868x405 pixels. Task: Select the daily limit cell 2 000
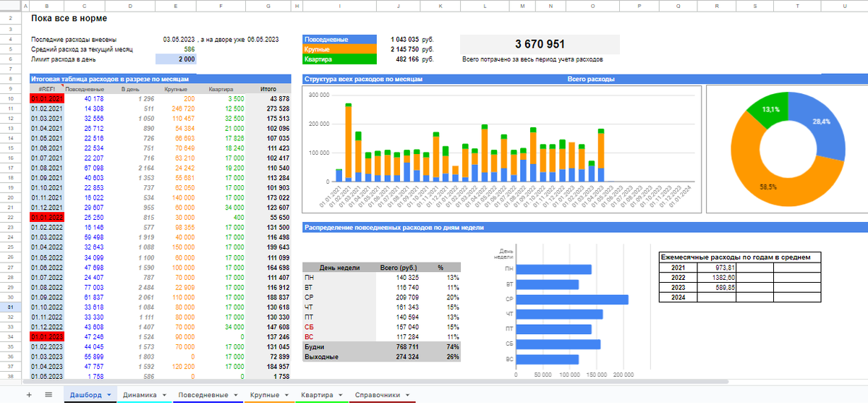[176, 59]
